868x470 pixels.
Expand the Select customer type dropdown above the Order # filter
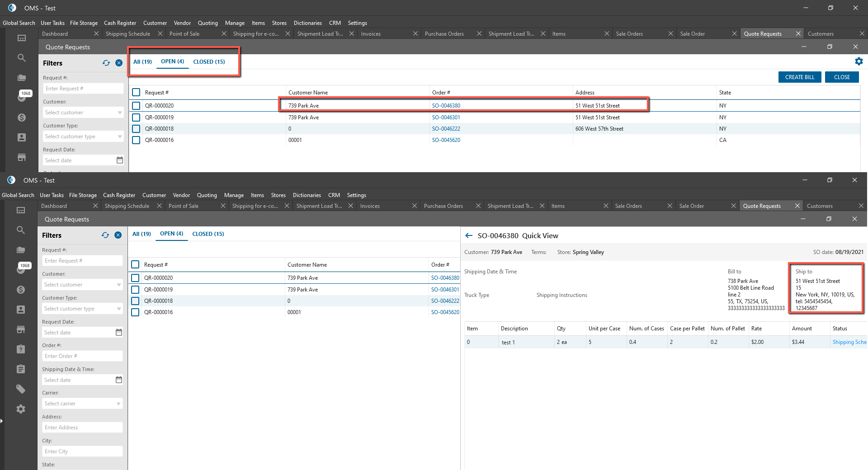(x=82, y=309)
